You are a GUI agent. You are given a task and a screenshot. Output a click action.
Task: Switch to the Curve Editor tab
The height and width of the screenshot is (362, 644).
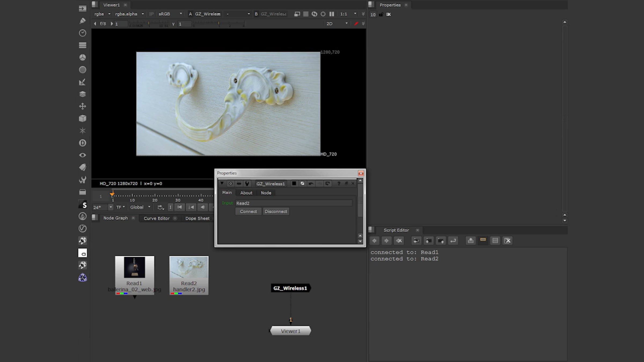[156, 218]
